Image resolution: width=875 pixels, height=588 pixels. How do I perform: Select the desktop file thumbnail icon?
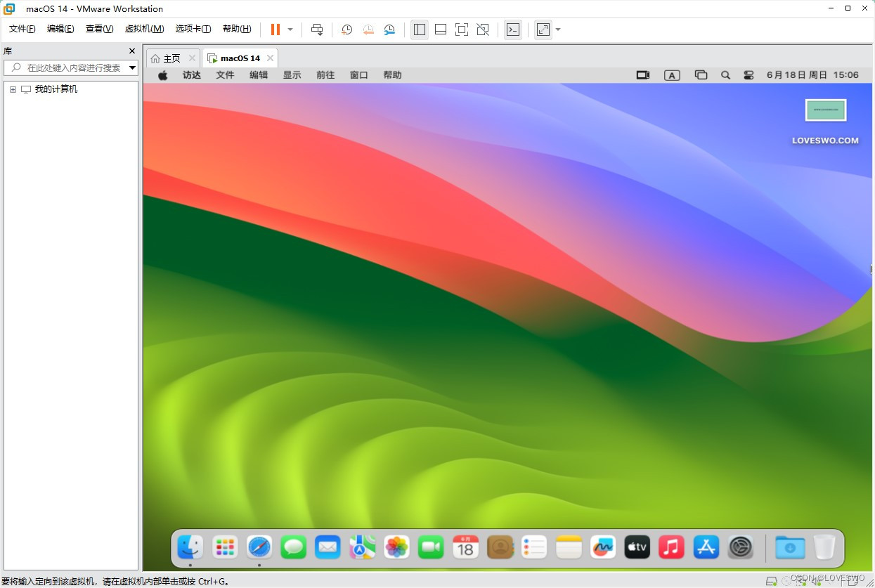coord(826,110)
